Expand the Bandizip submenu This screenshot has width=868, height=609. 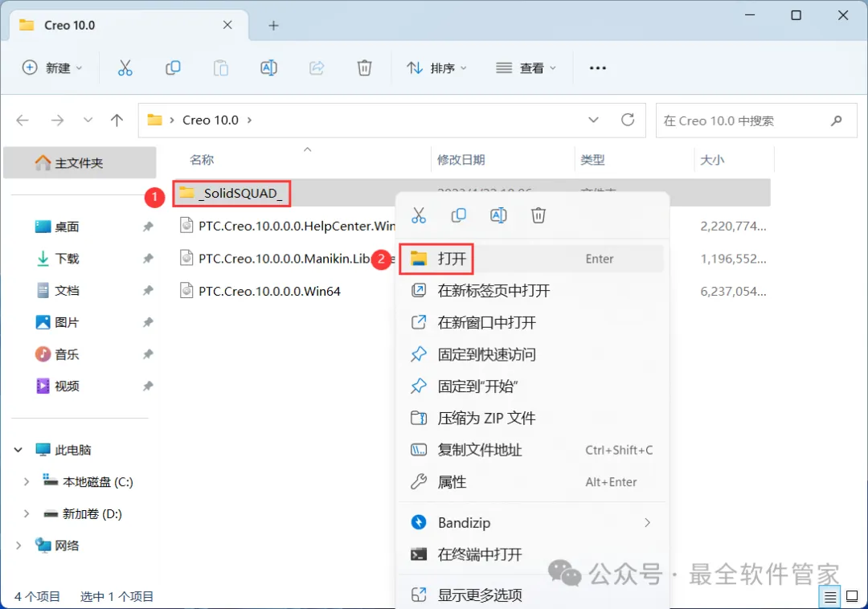point(647,523)
